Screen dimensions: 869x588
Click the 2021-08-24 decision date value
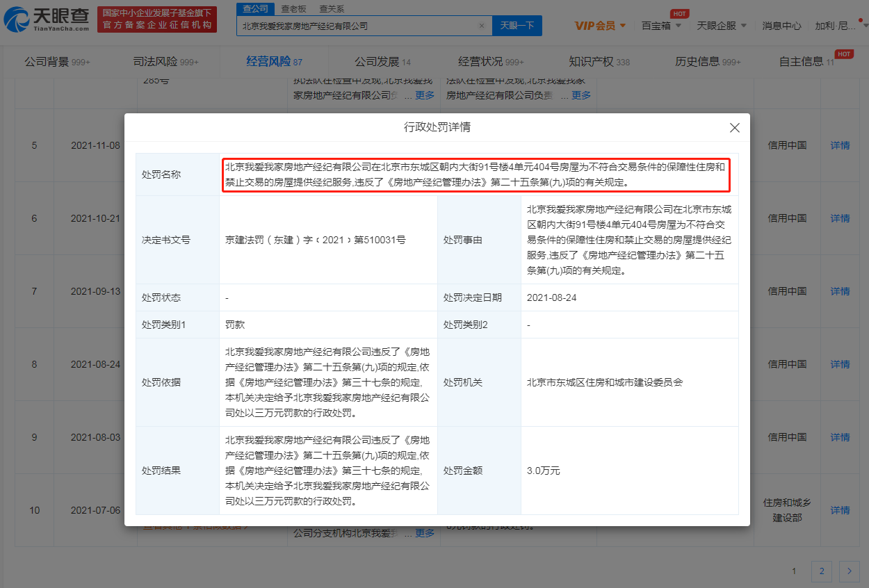(552, 297)
